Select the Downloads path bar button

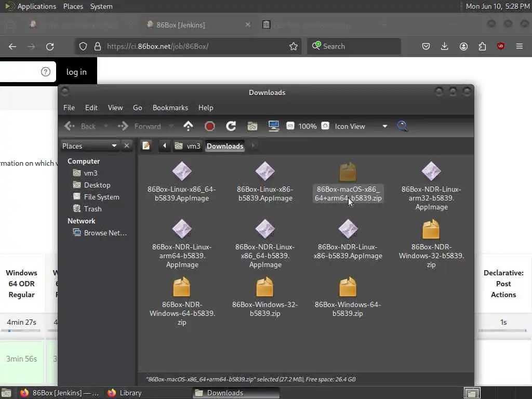[225, 146]
